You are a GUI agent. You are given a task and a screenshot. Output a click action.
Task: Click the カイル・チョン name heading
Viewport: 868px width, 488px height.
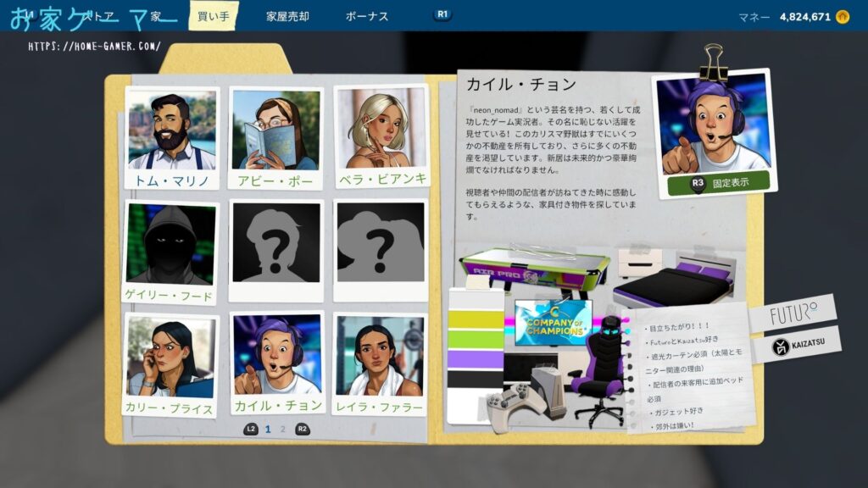521,85
